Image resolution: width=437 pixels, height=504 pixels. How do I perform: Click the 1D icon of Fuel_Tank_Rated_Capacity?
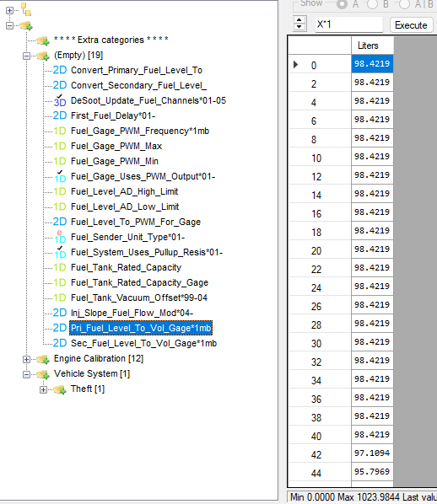point(60,267)
